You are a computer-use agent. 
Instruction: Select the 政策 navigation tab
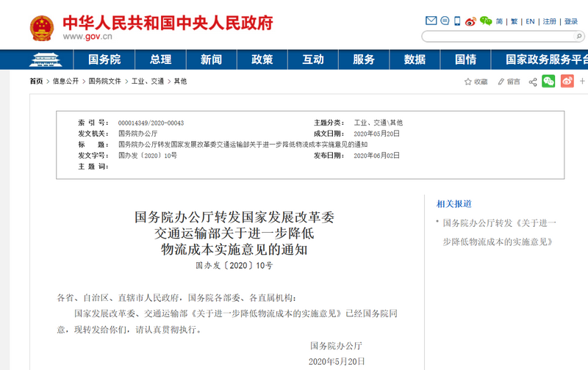pos(262,59)
